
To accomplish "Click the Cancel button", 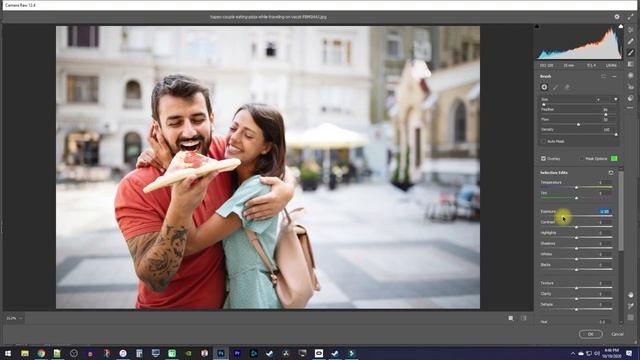I will 617,334.
